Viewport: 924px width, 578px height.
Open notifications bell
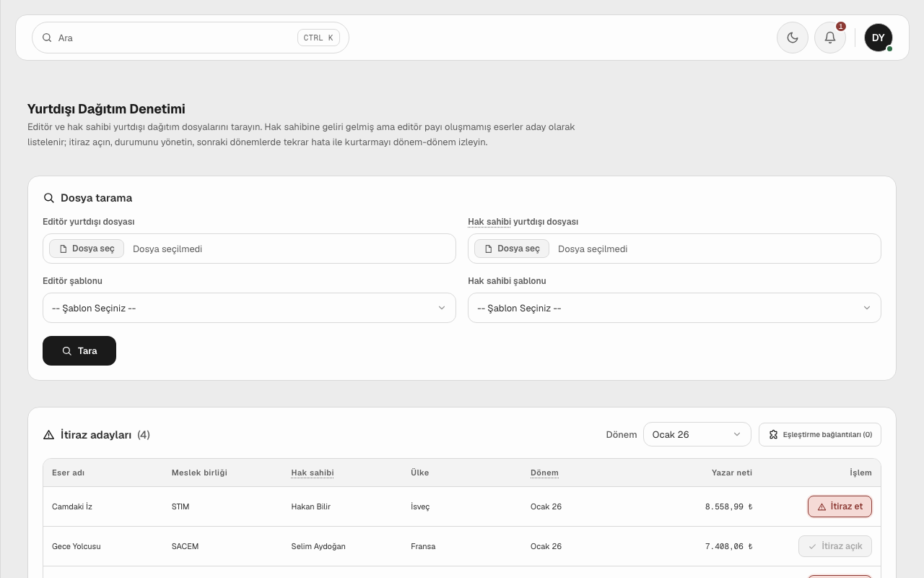coord(830,38)
